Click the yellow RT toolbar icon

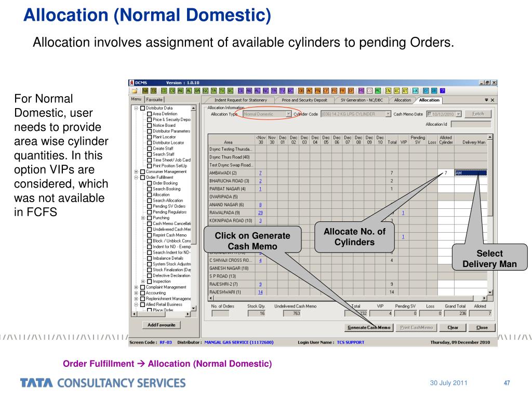pos(405,90)
